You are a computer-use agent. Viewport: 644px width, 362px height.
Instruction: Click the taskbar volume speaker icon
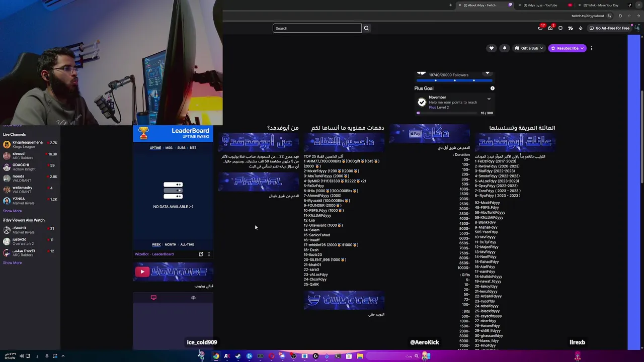(x=22, y=356)
